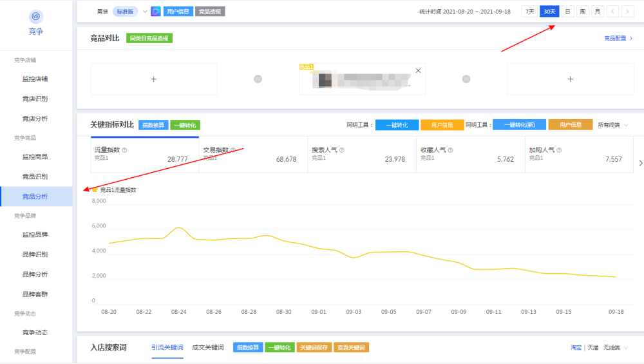The image size is (644, 364).
Task: Go to next period arrow
Action: point(627,12)
